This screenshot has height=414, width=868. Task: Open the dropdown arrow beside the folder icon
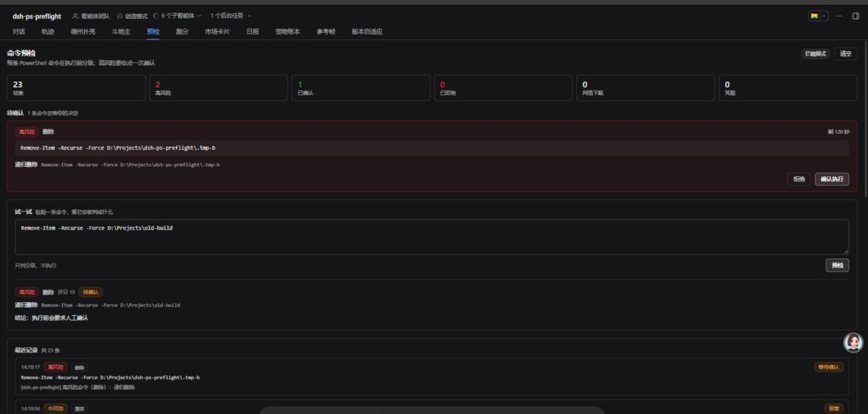(x=823, y=16)
